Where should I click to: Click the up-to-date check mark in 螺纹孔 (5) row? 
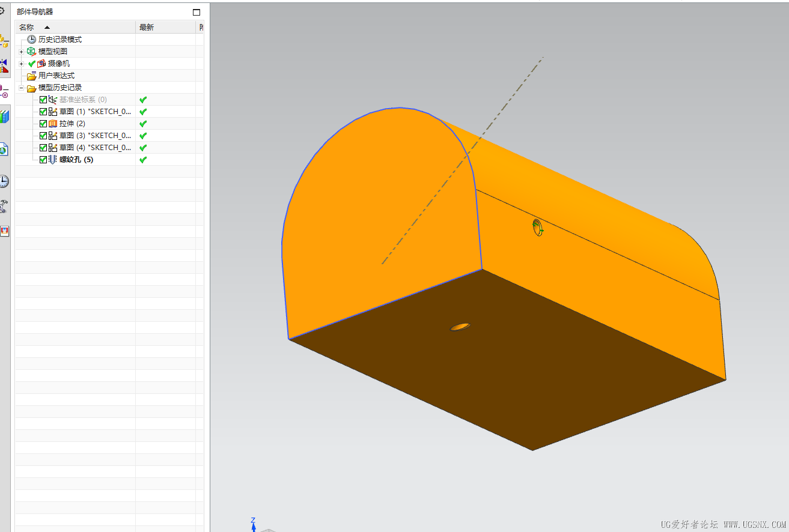tap(143, 160)
